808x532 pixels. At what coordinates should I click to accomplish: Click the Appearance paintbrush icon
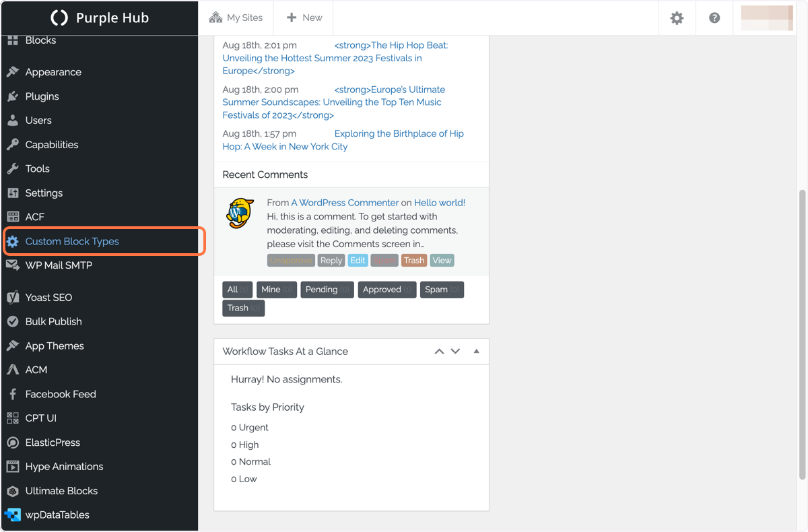point(13,72)
